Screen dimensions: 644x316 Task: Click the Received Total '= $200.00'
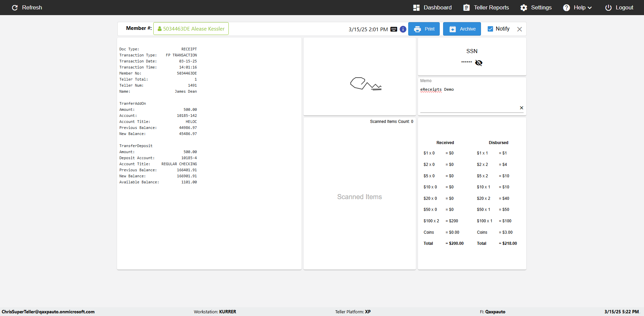(x=454, y=243)
